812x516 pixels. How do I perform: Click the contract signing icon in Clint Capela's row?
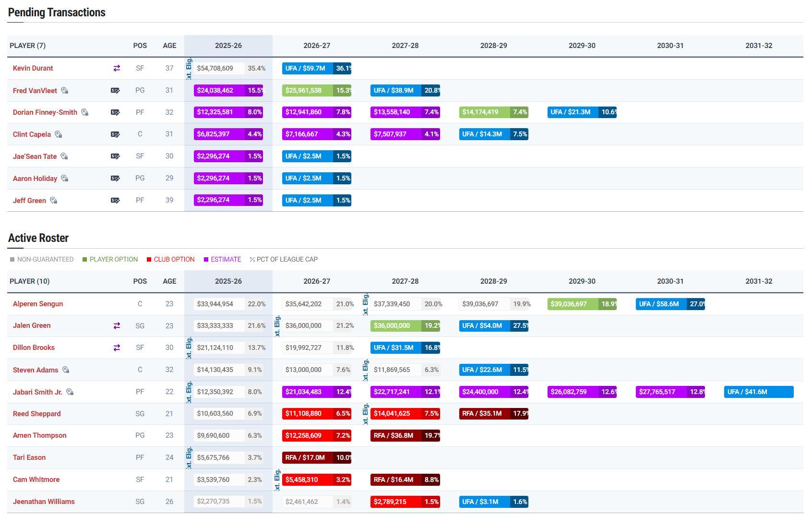pyautogui.click(x=115, y=134)
